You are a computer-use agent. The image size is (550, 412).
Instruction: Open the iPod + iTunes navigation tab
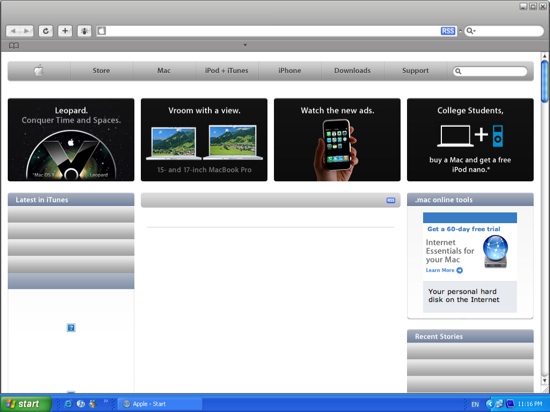point(227,70)
